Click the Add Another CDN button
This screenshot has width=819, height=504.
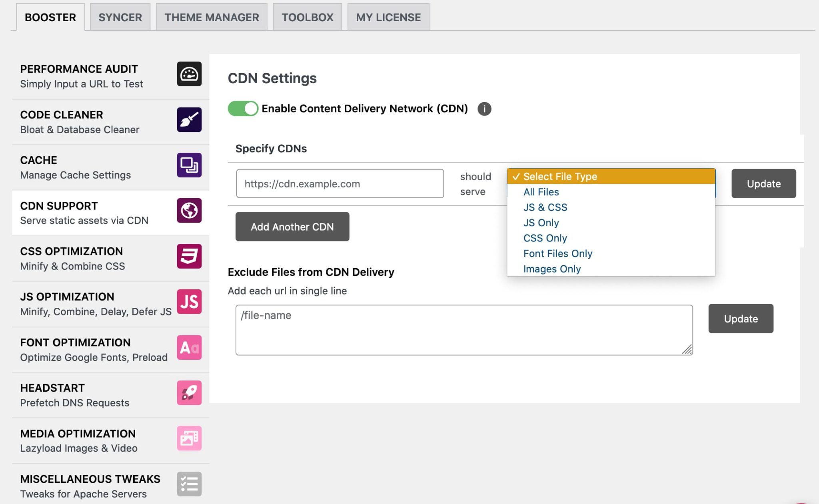pyautogui.click(x=292, y=227)
